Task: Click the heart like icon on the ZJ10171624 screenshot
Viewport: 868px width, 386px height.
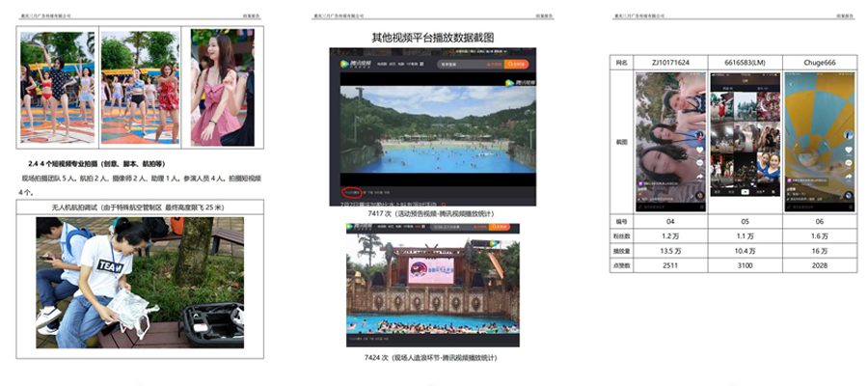Action: tap(699, 149)
